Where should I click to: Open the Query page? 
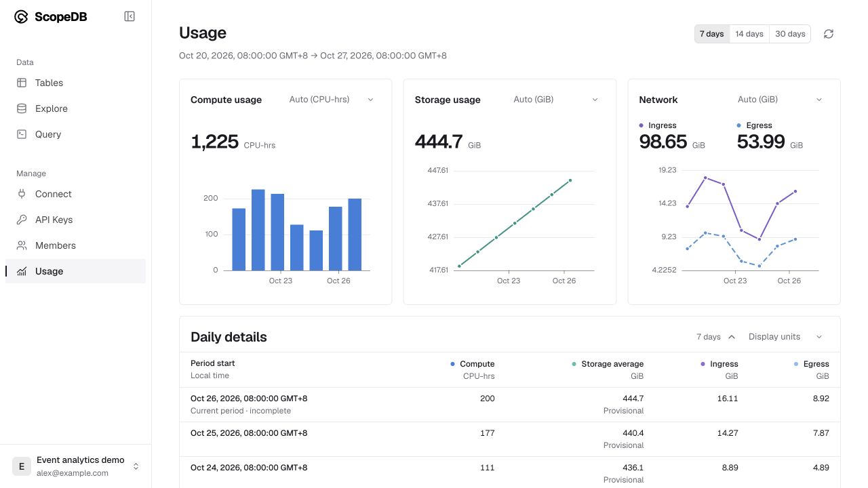pos(75,134)
